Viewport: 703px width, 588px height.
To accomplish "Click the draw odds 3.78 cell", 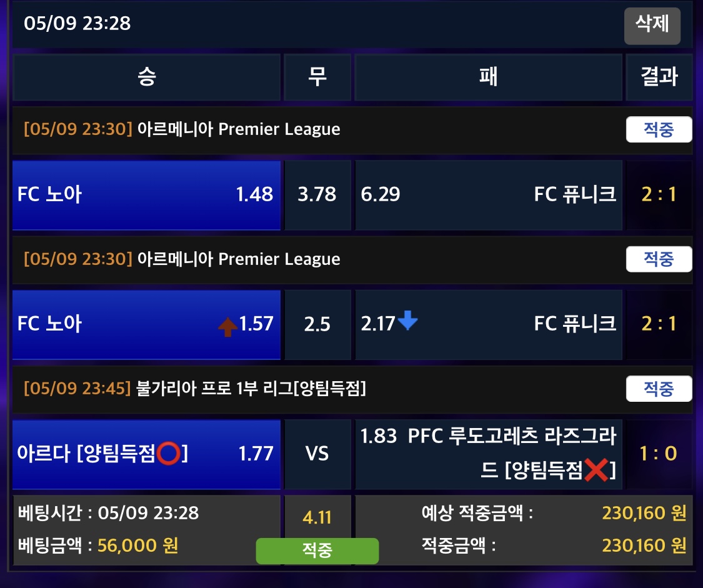I will pyautogui.click(x=317, y=195).
